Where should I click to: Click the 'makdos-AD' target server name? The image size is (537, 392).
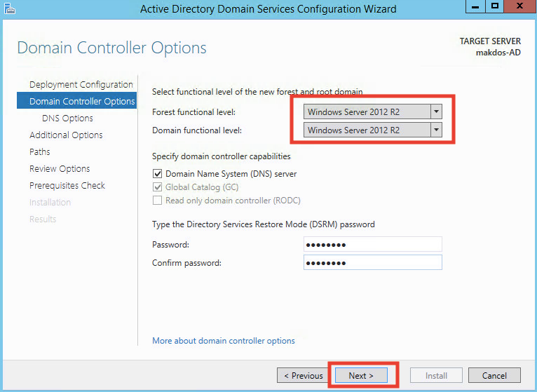(x=498, y=53)
